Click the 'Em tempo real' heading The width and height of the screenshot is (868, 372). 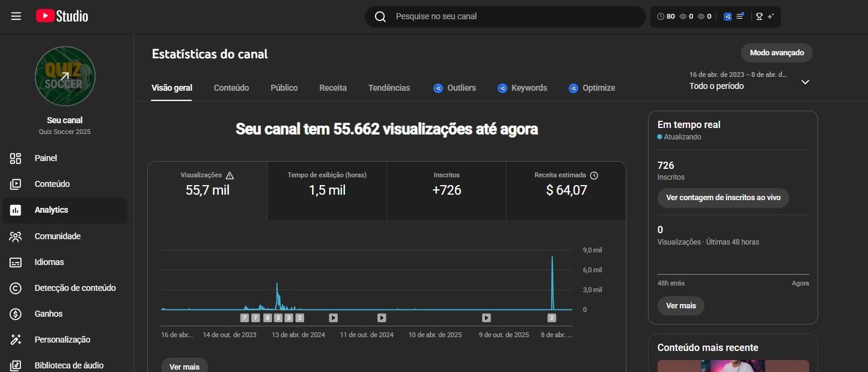[689, 125]
